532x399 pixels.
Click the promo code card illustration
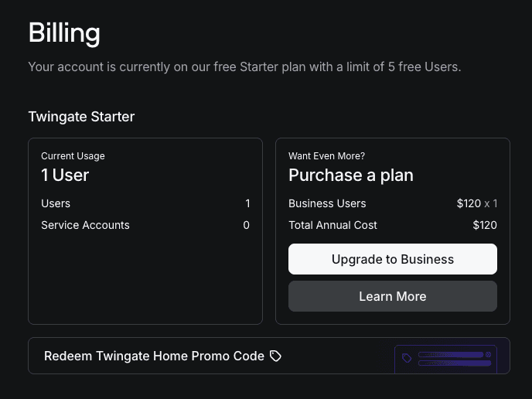coord(445,359)
